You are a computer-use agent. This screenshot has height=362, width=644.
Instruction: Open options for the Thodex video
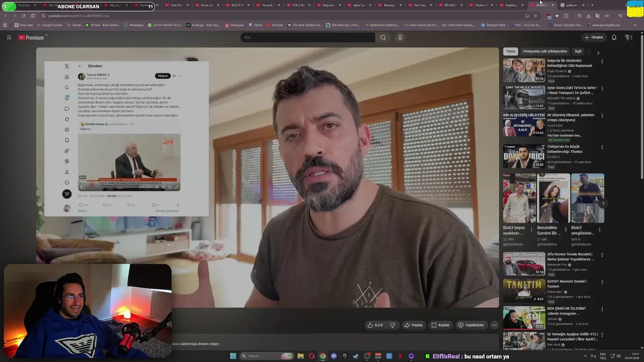(x=602, y=148)
